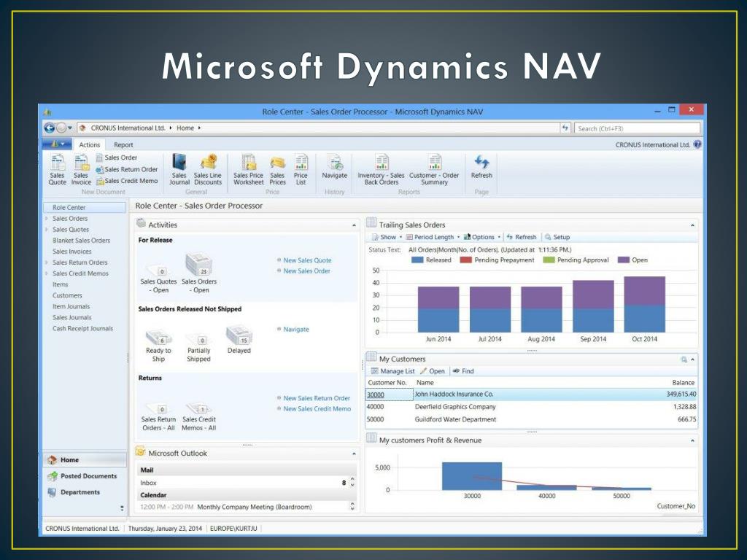Open Item Journals in navigation pane

(x=71, y=307)
